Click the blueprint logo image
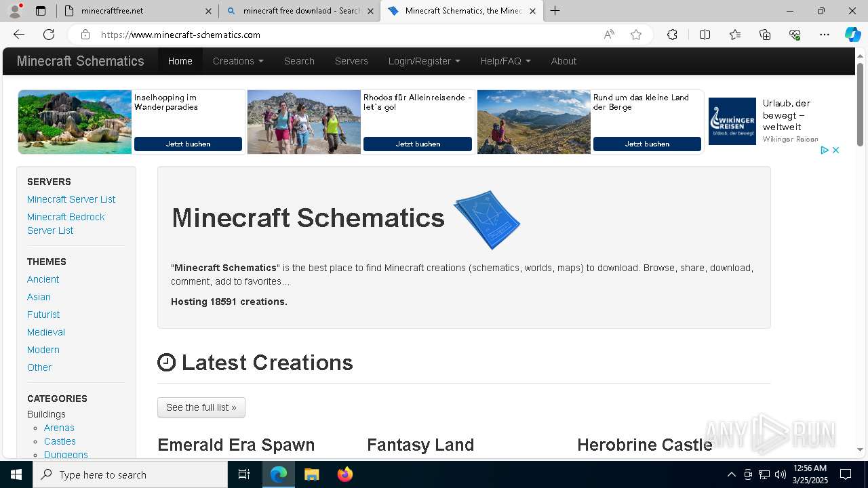 pyautogui.click(x=487, y=220)
